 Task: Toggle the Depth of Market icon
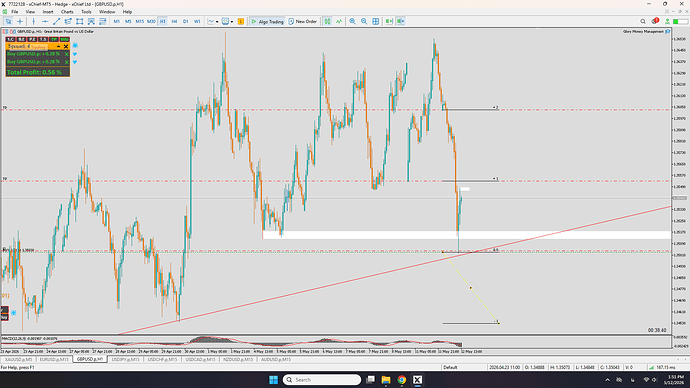pyautogui.click(x=327, y=21)
